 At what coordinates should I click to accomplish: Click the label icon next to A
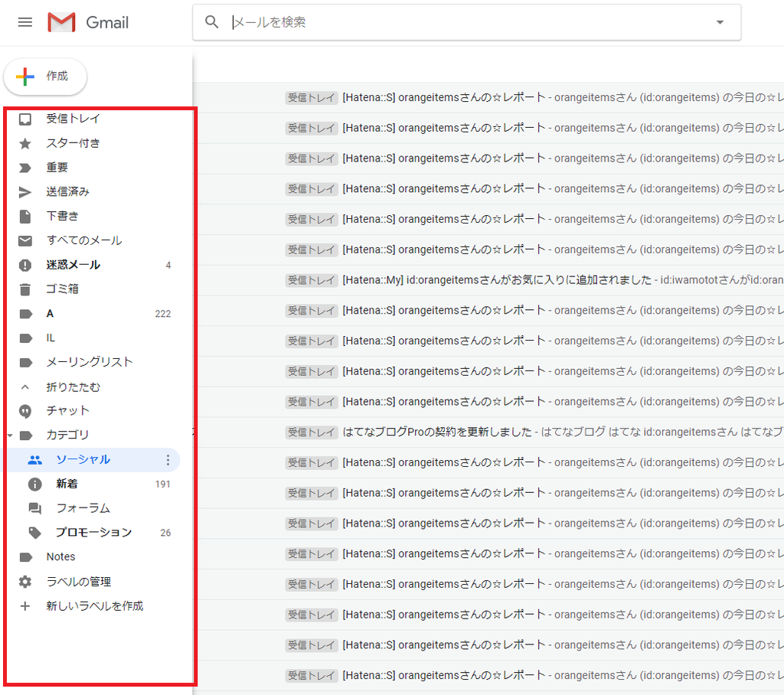click(x=25, y=314)
